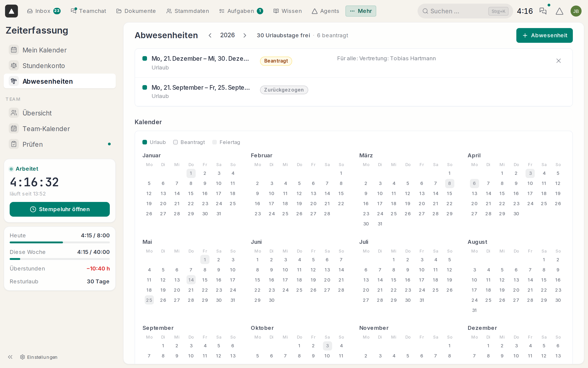Select May 14 in the calendar

(191, 280)
